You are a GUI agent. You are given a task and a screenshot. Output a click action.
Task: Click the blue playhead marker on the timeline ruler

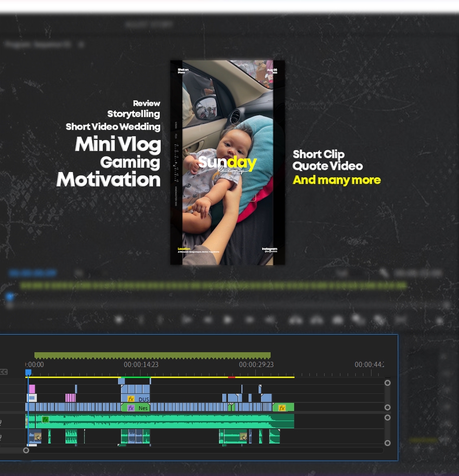28,372
